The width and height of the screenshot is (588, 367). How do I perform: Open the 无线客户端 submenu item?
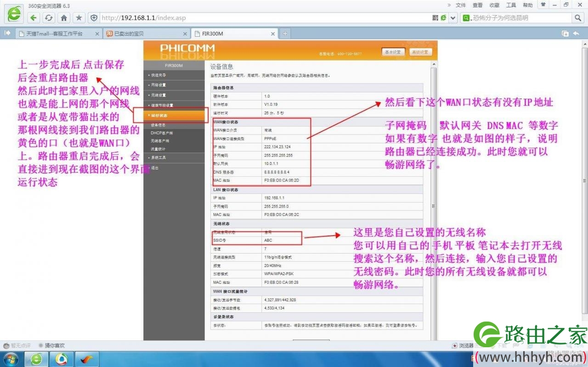pyautogui.click(x=160, y=141)
